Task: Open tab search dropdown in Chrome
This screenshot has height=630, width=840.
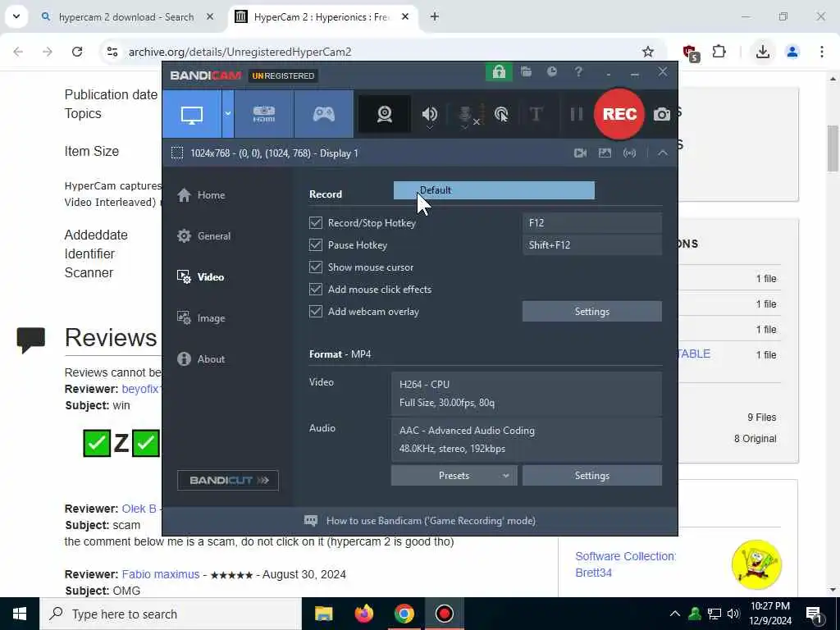Action: pos(16,16)
